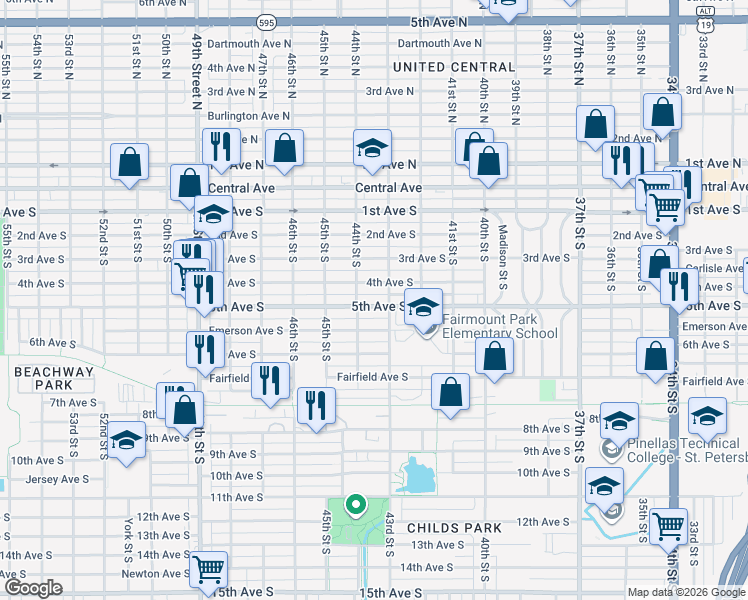
Task: Click the Burlington Ave N street label
Action: 248,116
